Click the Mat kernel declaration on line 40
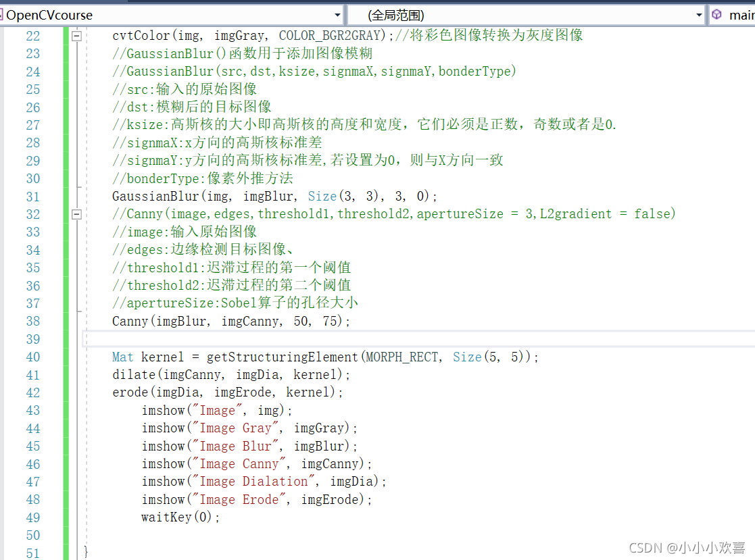 (155, 357)
